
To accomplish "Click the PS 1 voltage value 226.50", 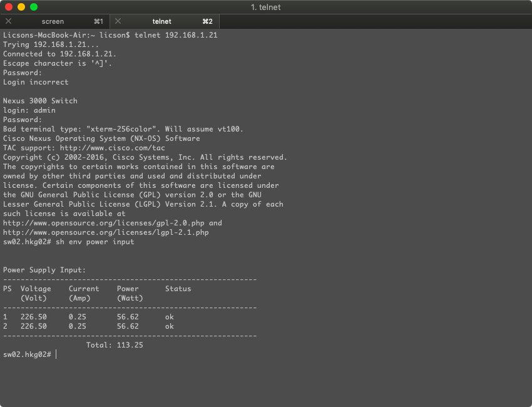I will pos(34,317).
